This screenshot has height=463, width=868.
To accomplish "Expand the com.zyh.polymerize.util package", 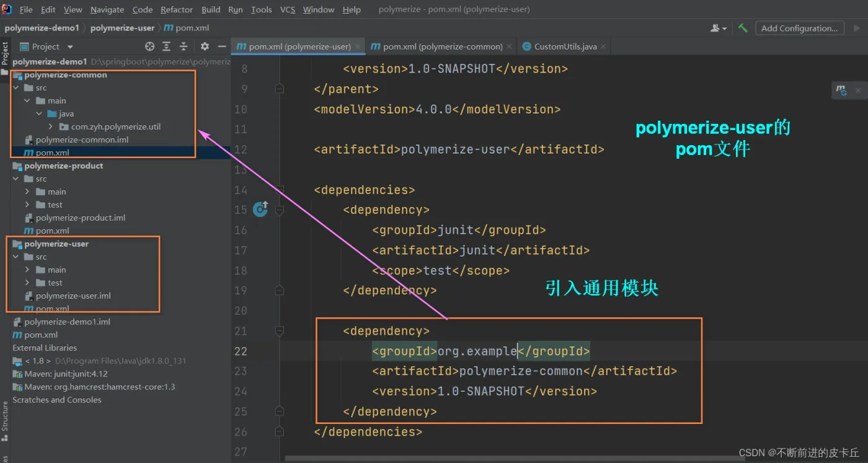I will (51, 127).
